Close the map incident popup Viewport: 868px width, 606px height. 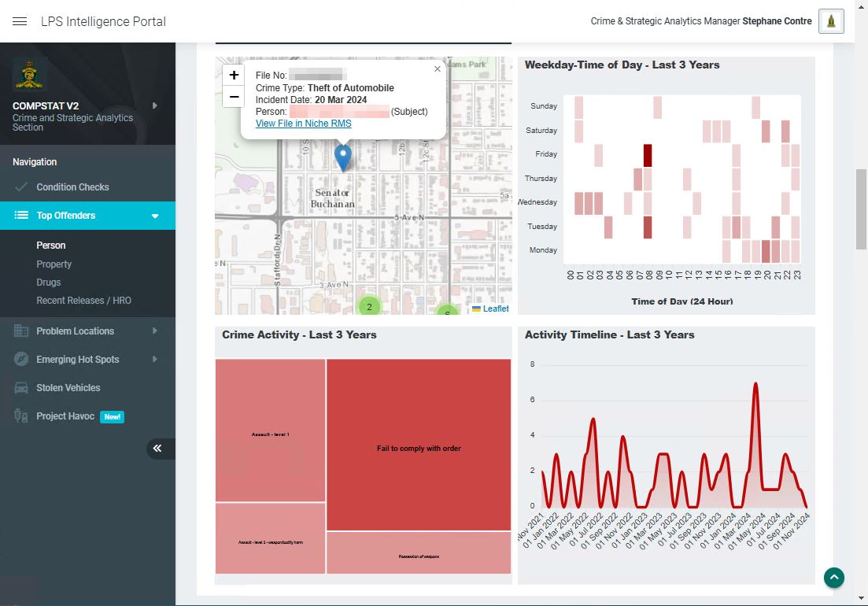coord(438,69)
